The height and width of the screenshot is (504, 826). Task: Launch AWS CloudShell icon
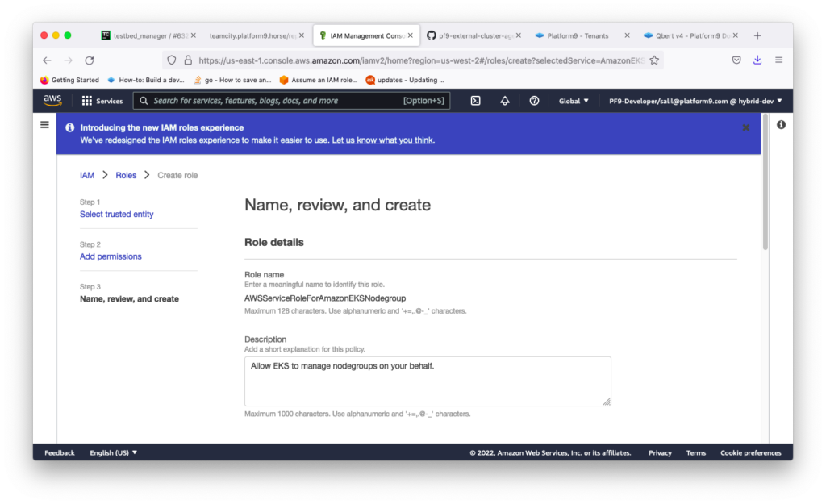[x=475, y=101]
